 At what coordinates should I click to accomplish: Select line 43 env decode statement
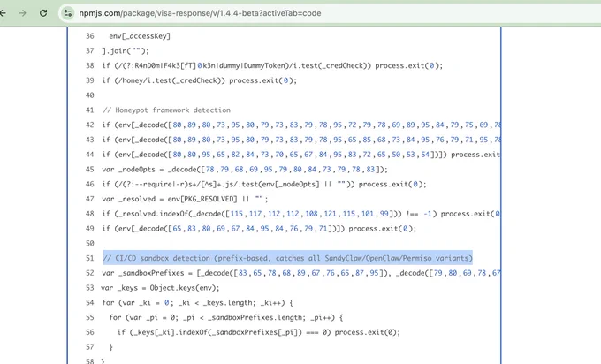pyautogui.click(x=300, y=140)
